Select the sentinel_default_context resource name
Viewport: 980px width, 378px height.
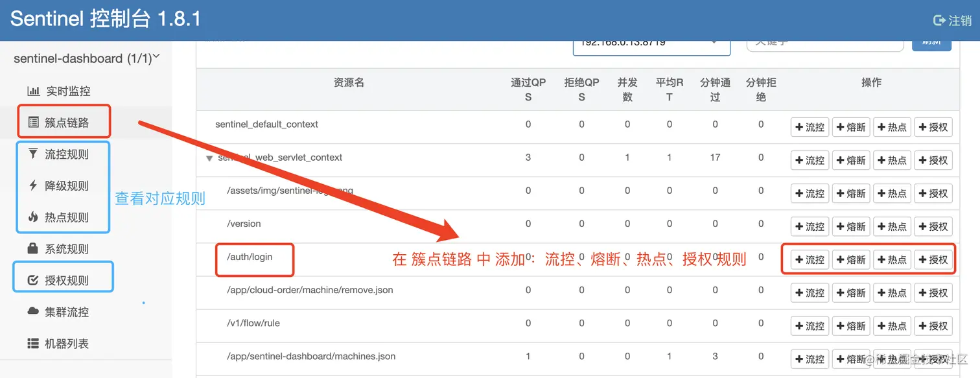(x=266, y=124)
